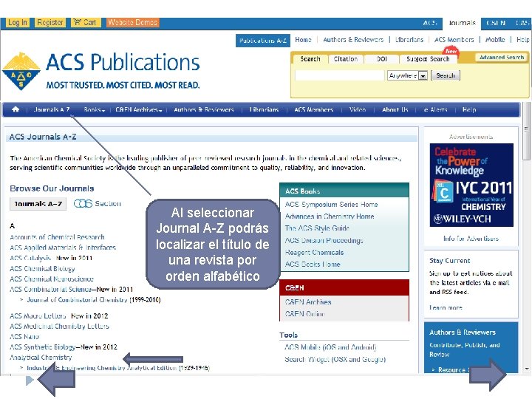532x399 pixels.
Task: Open Advanced Search
Action: (502, 58)
